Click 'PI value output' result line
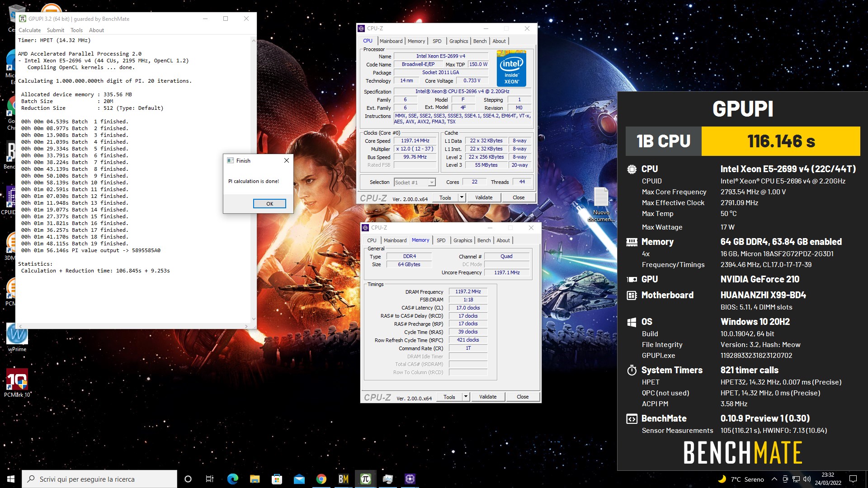Screen dimensions: 868x488 coord(91,250)
